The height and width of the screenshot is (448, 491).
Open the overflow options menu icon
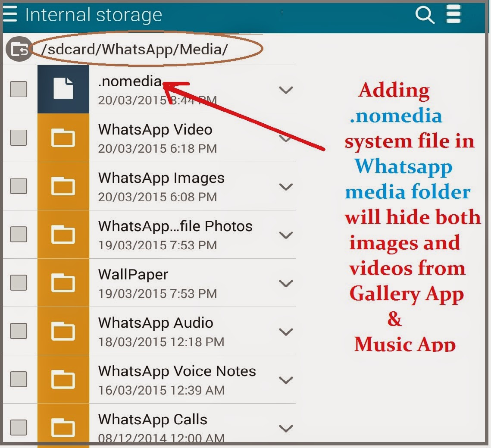click(453, 14)
